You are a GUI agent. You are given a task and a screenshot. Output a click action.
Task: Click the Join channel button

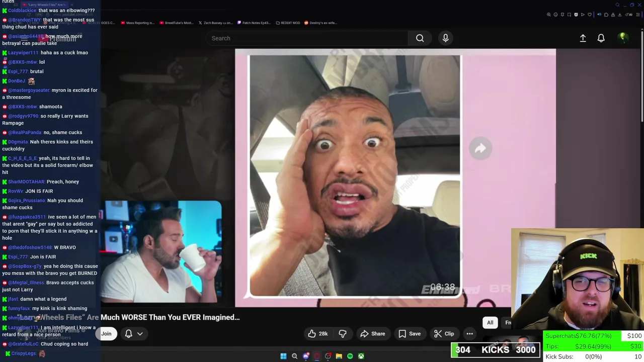click(x=106, y=334)
